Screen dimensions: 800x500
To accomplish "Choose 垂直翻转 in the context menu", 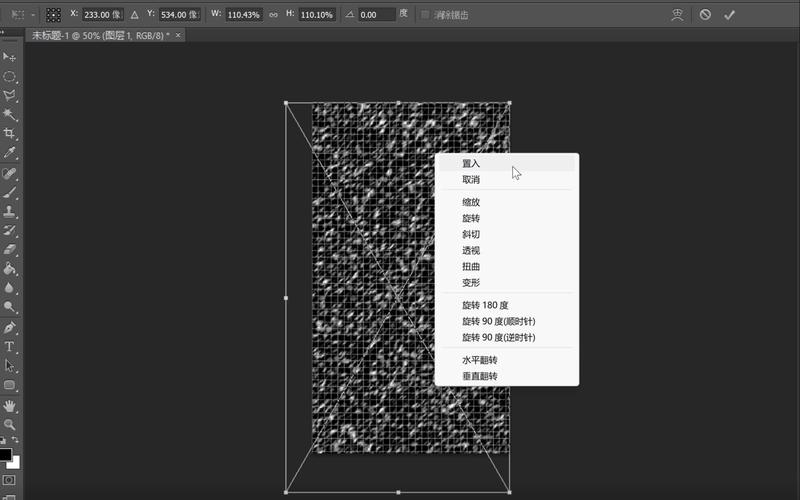I will (x=507, y=376).
